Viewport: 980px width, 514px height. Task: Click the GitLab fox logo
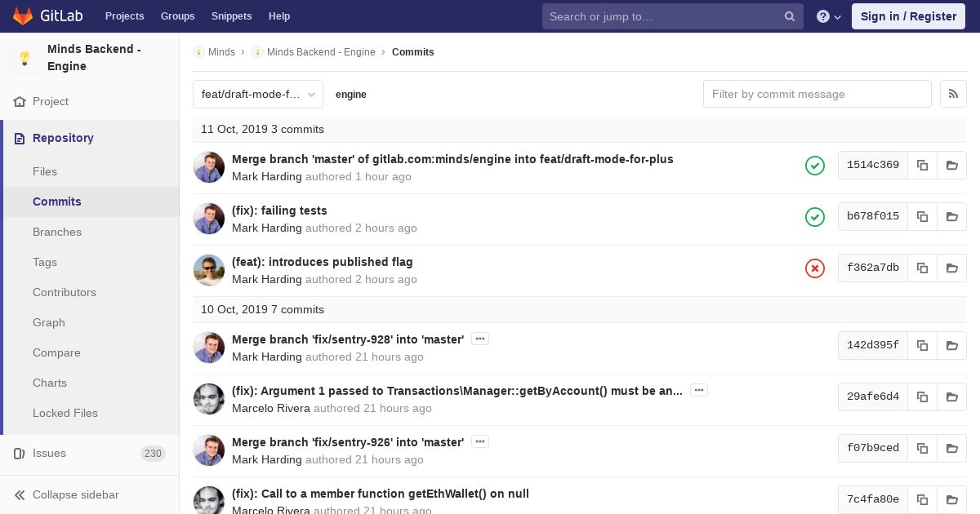[x=23, y=16]
